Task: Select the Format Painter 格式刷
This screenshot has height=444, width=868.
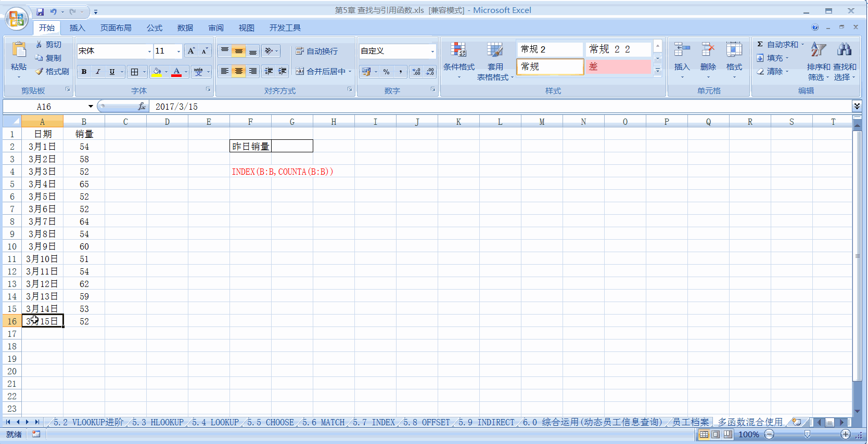Action: click(52, 71)
